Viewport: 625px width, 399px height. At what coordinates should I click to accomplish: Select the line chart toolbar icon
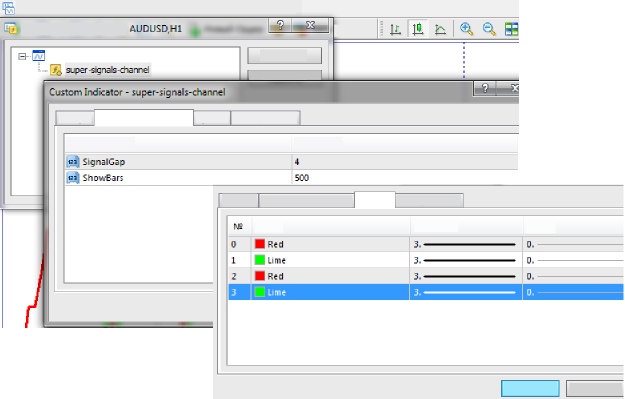[440, 29]
